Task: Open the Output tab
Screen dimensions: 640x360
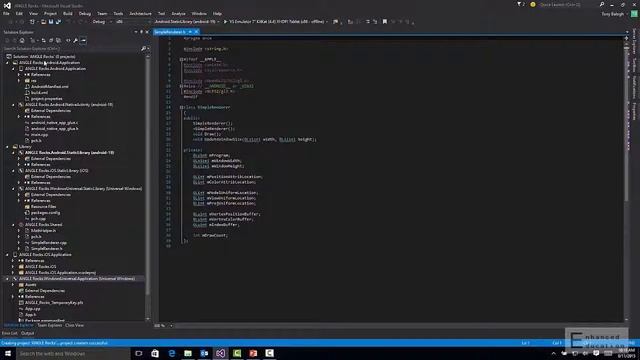Action: 27,333
